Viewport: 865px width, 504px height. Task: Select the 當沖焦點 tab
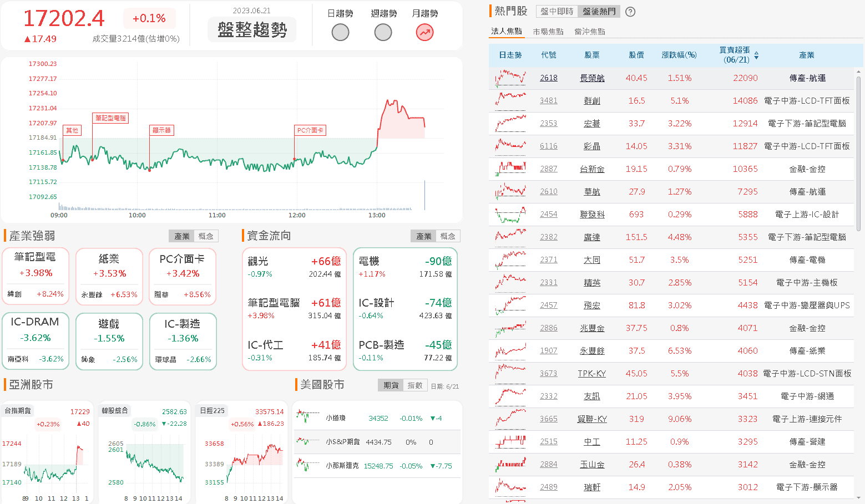[x=589, y=32]
